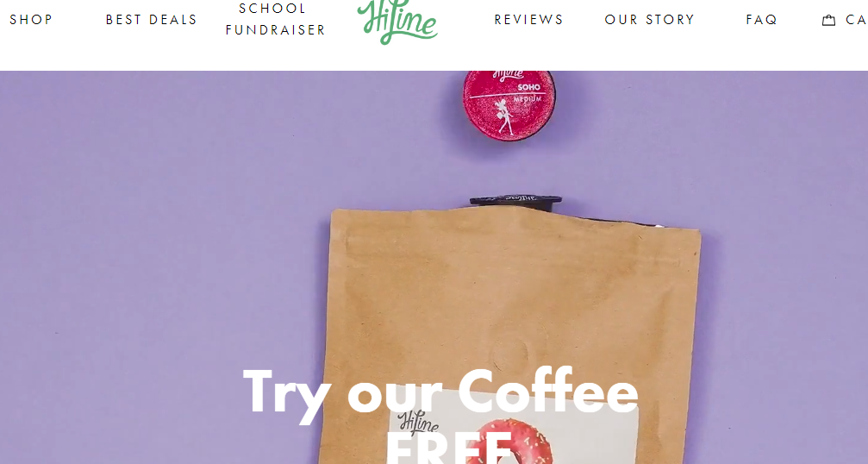The image size is (868, 464).
Task: Click the woman silhouette on red pod
Action: (504, 116)
